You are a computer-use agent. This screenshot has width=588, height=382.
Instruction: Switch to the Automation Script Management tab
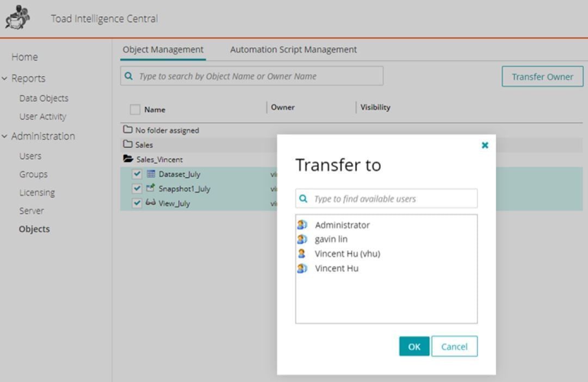(x=294, y=49)
